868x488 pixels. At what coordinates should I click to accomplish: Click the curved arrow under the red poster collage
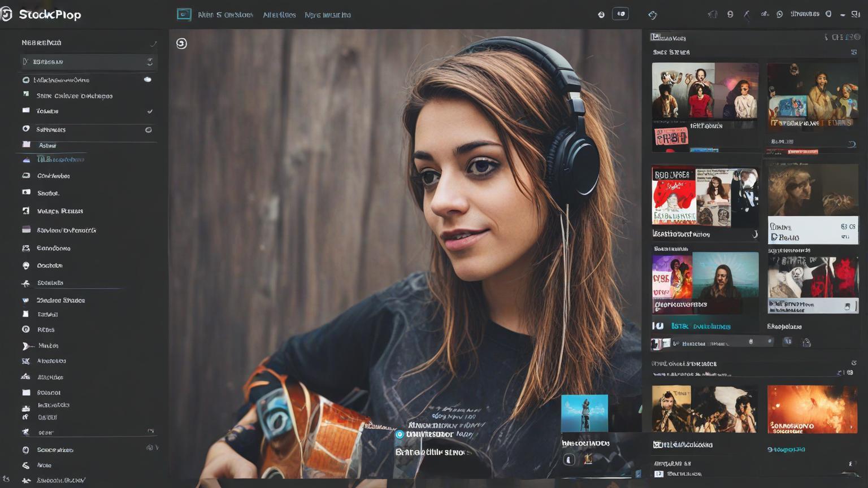(755, 234)
